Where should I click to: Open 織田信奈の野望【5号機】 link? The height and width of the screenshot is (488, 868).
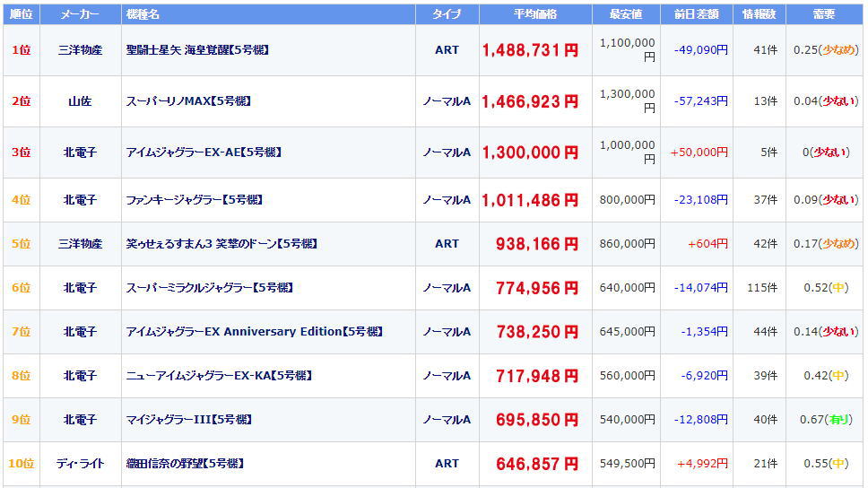(185, 463)
